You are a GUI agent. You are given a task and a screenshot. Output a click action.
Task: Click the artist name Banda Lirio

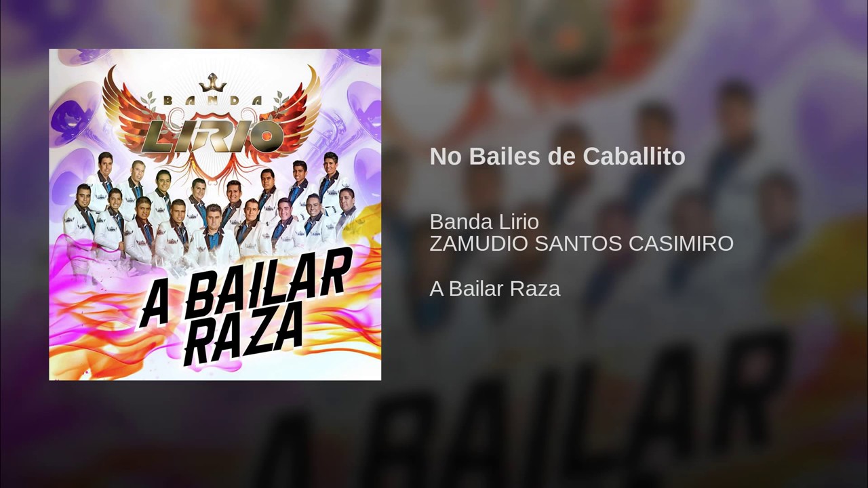tap(484, 222)
